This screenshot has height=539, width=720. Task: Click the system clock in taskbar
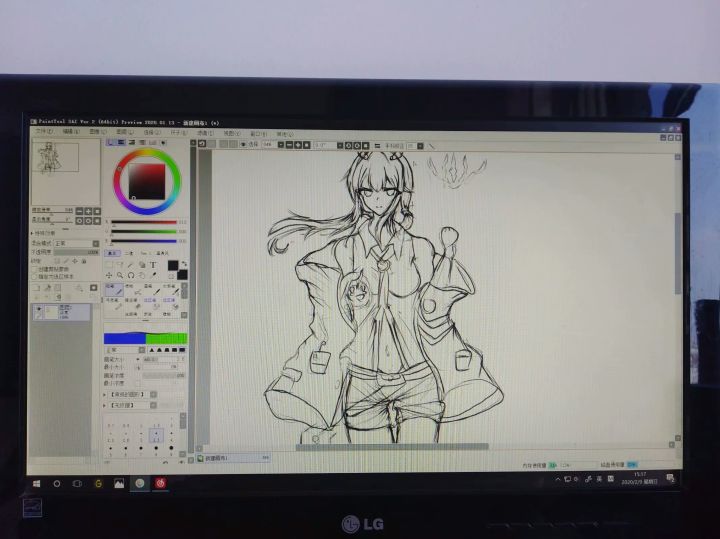click(x=640, y=478)
